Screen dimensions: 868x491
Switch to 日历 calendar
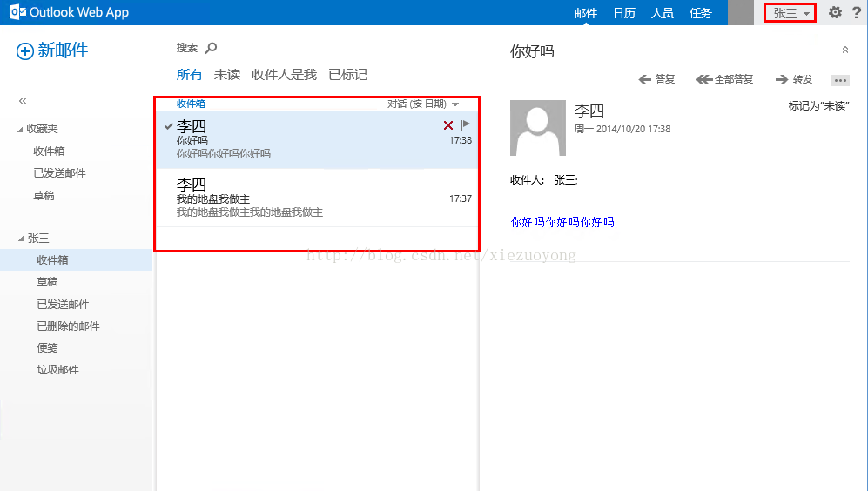624,13
